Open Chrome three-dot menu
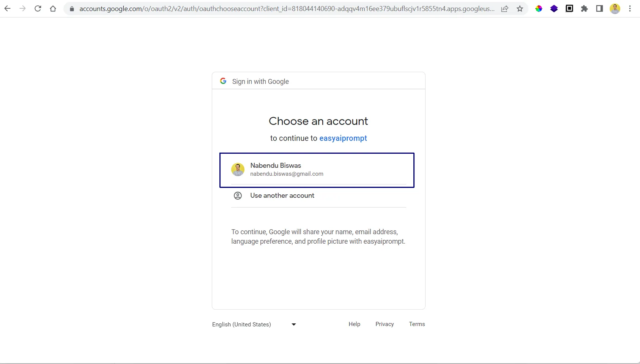Image resolution: width=640 pixels, height=364 pixels. (630, 8)
